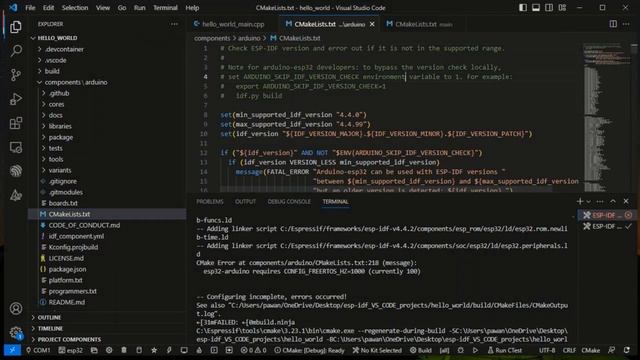Screen dimensions: 640x360
Task: Open notifications bell in status bar
Action: click(x=627, y=350)
